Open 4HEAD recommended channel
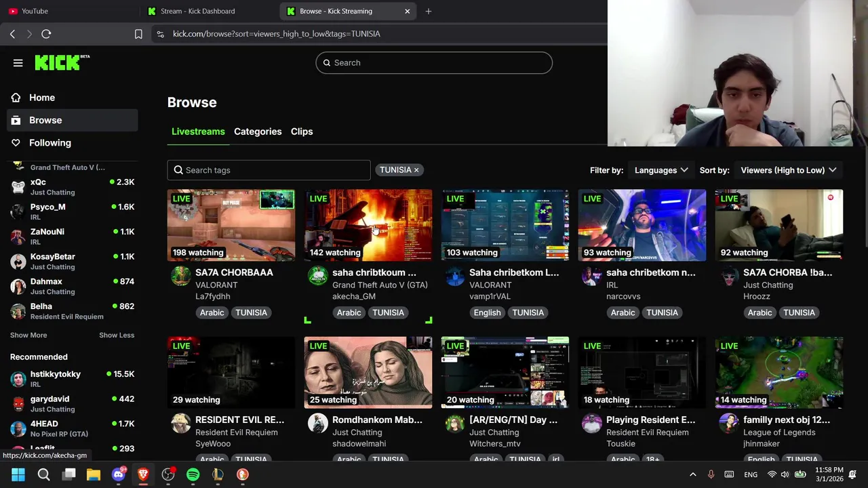Screen dimensions: 868x488 (x=72, y=428)
